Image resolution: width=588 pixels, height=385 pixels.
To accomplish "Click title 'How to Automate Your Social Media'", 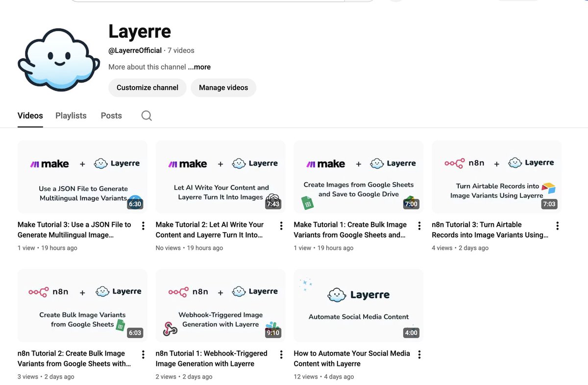I will click(x=352, y=359).
